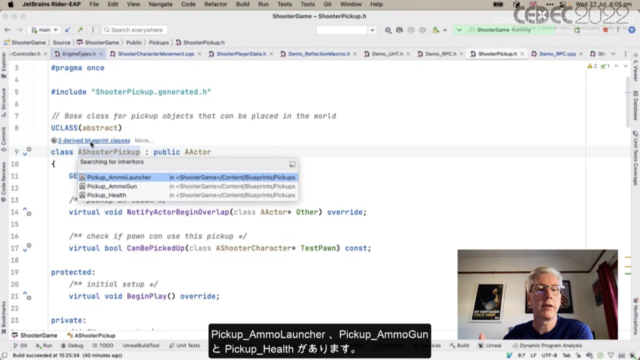This screenshot has height=360, width=640.
Task: Click the Public breadcrumb in the navigation bar
Action: (x=134, y=42)
